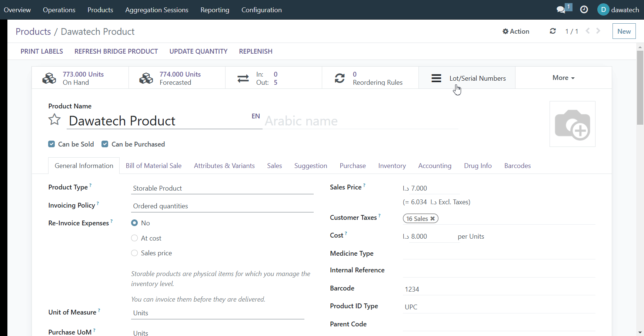This screenshot has height=336, width=644.
Task: Click the EN language indicator
Action: point(256,116)
